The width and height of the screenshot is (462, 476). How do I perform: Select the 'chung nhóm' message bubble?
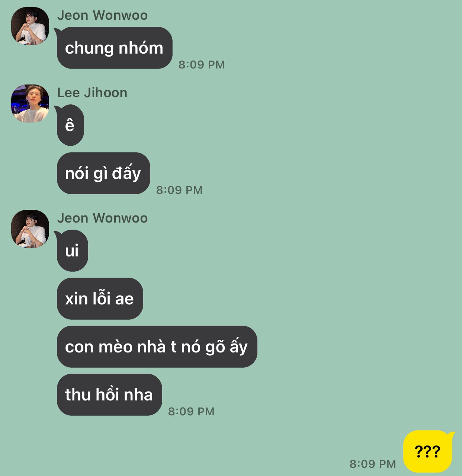pos(115,48)
